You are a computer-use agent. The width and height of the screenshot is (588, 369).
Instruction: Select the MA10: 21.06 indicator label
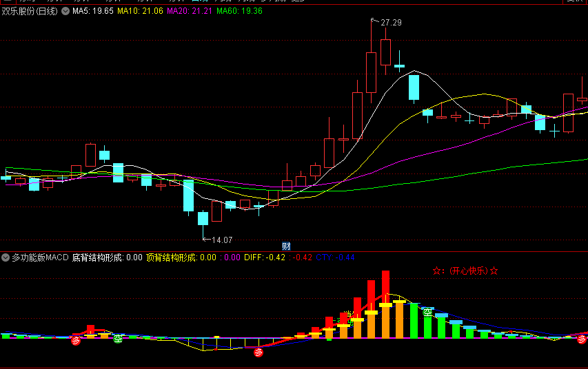coord(140,11)
